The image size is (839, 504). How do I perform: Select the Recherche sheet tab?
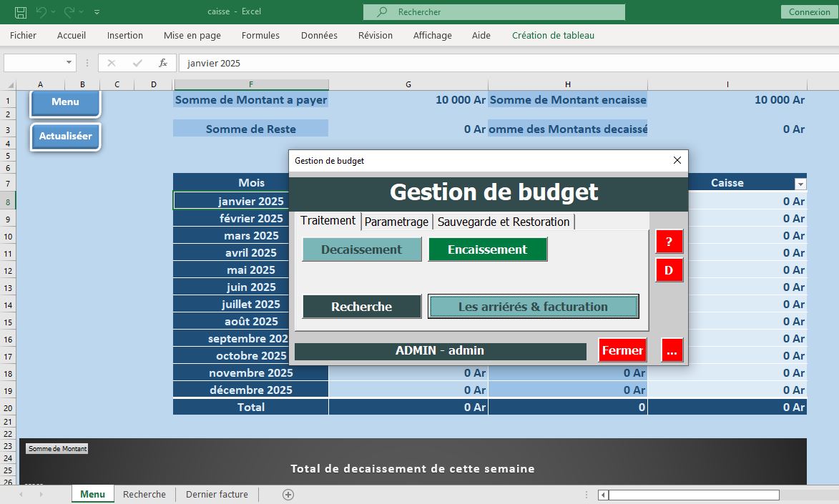[x=144, y=494]
